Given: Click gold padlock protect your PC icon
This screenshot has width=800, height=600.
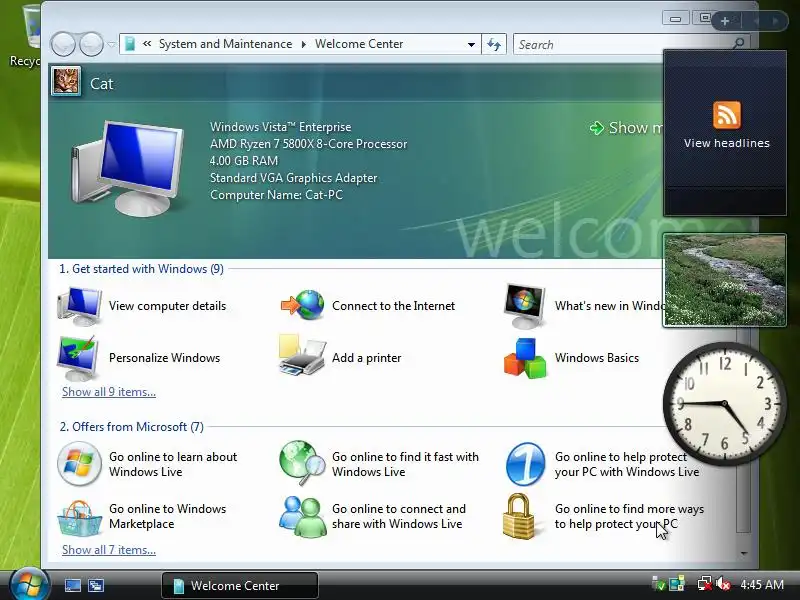Looking at the screenshot, I should pos(518,516).
